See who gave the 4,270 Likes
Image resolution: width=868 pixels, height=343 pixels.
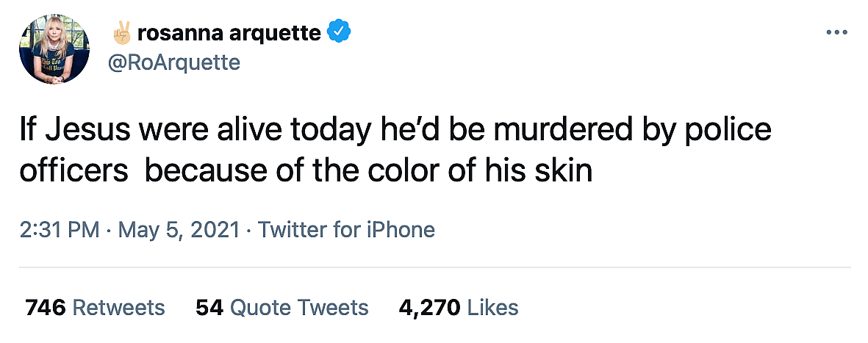click(x=459, y=307)
